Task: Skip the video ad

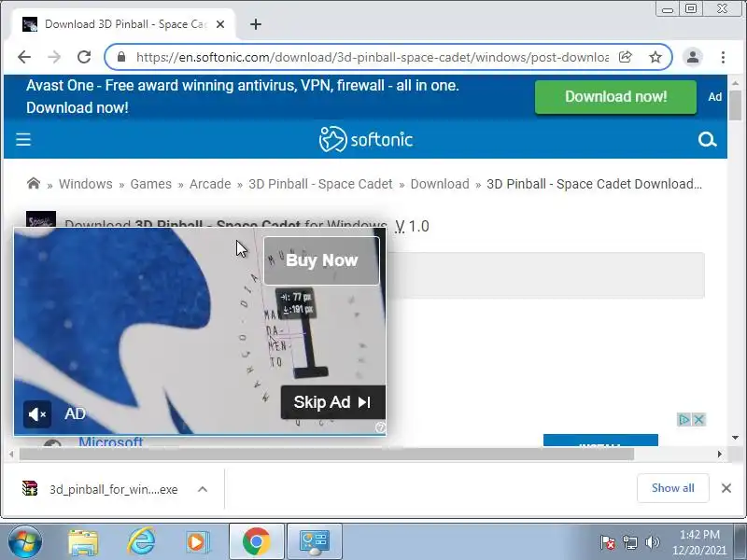Action: tap(332, 402)
